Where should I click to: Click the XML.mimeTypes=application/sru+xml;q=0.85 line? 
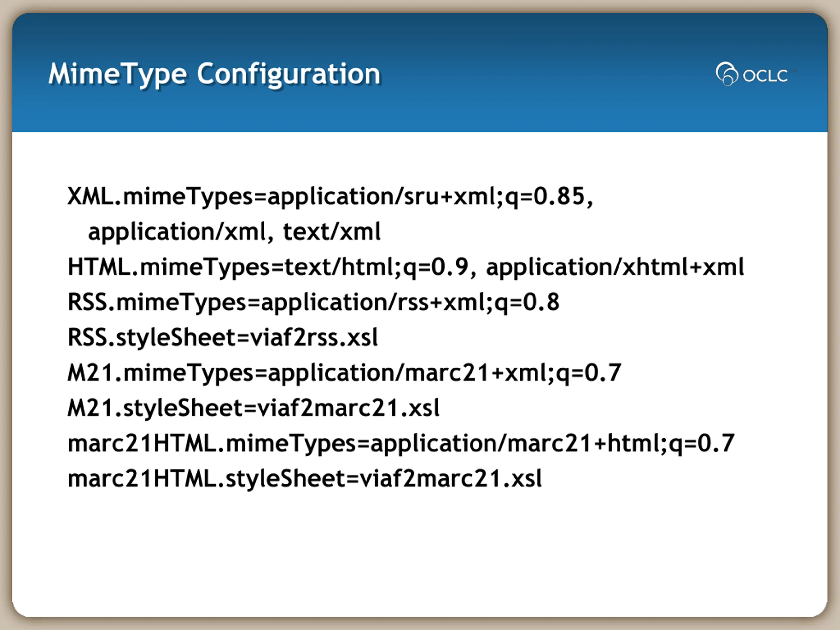click(330, 198)
